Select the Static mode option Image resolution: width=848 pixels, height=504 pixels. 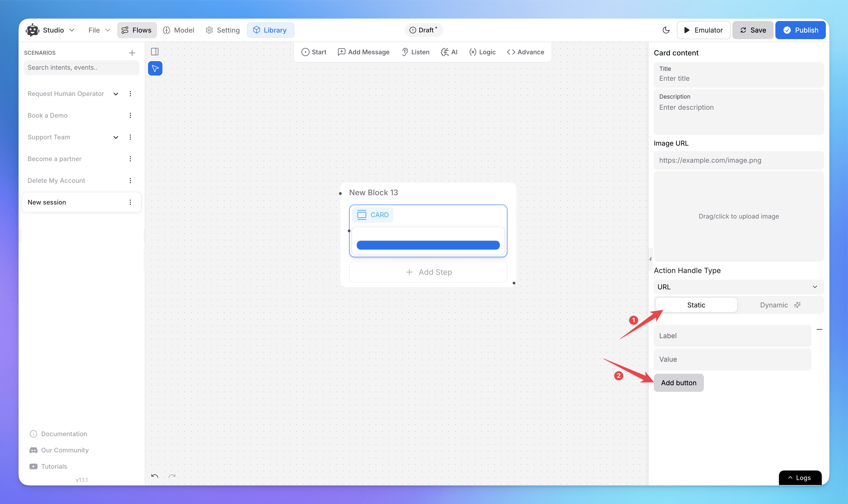click(696, 305)
